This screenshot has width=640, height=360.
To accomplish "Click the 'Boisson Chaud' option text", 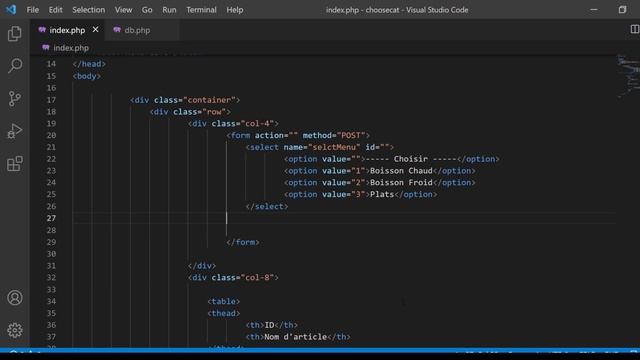I will coord(401,171).
